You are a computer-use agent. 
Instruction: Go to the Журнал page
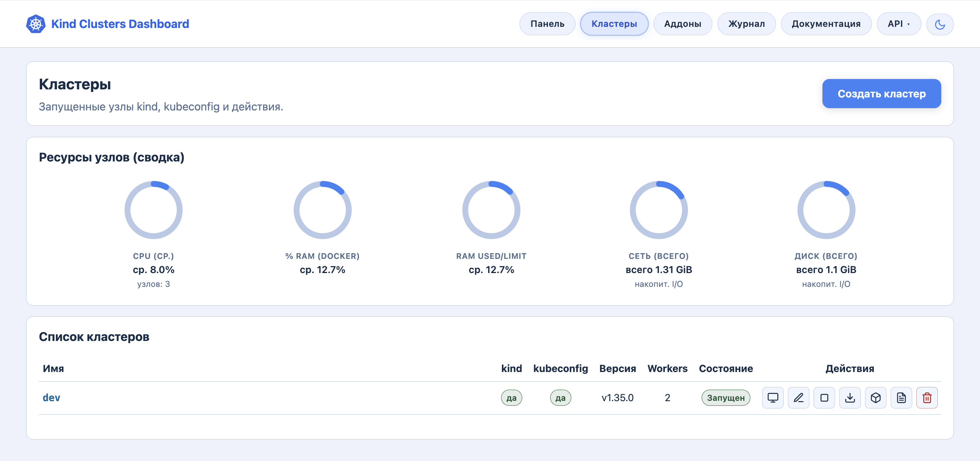click(x=747, y=24)
